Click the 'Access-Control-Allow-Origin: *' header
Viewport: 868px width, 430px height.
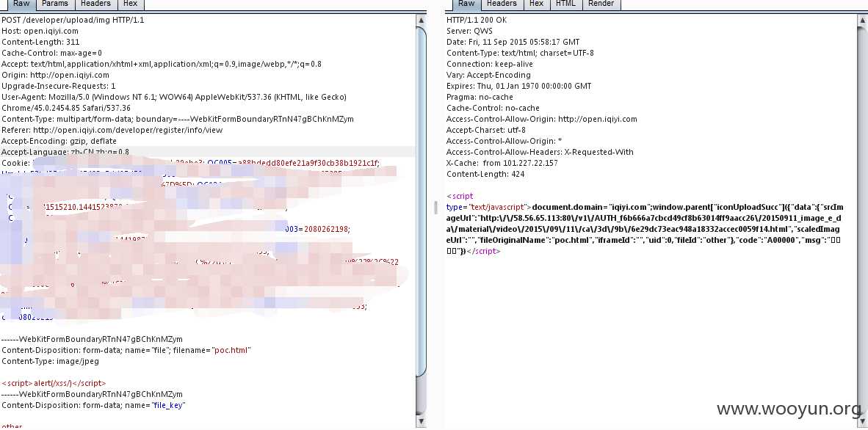tap(504, 141)
